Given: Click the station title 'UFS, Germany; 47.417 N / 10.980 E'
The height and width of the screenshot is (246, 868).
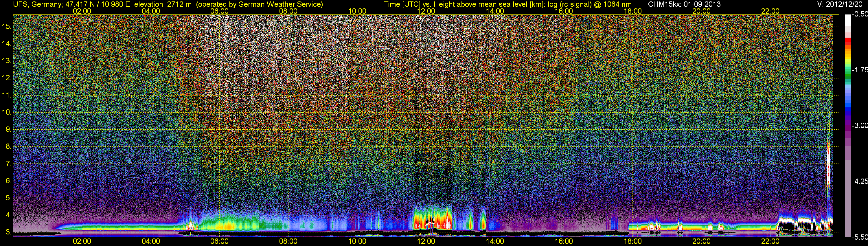Looking at the screenshot, I should [x=72, y=4].
